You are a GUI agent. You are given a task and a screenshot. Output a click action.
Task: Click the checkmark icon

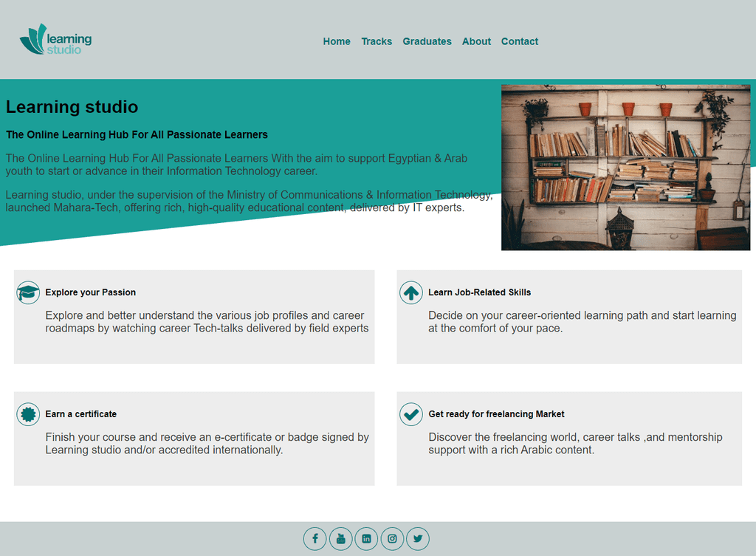click(x=411, y=414)
